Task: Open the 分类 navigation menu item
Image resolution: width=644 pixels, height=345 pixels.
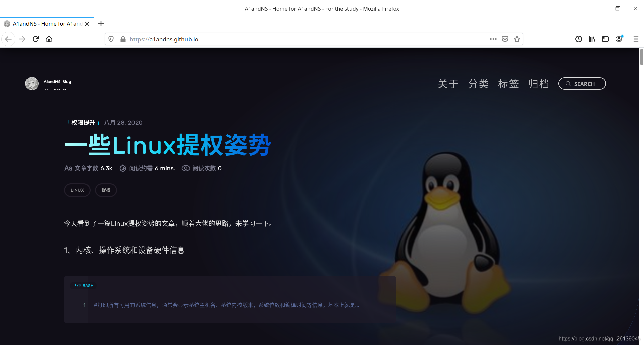Action: (x=478, y=84)
